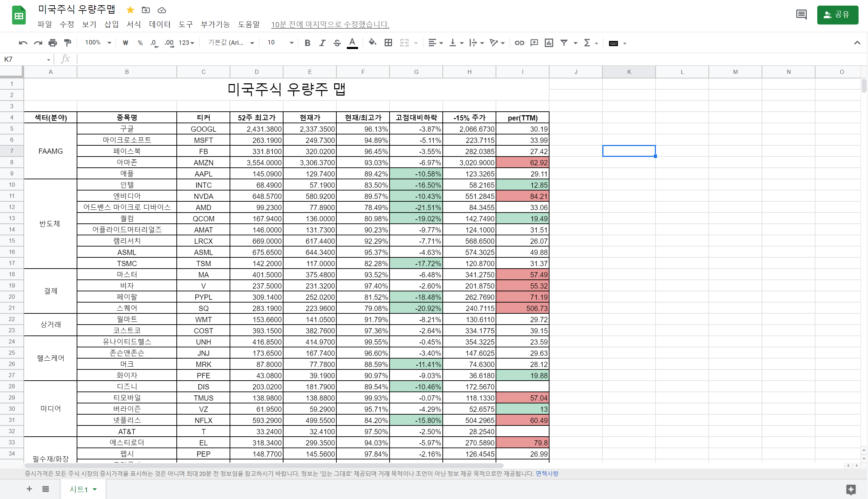The width and height of the screenshot is (868, 499).
Task: Open the 도구 menu
Action: click(x=186, y=24)
